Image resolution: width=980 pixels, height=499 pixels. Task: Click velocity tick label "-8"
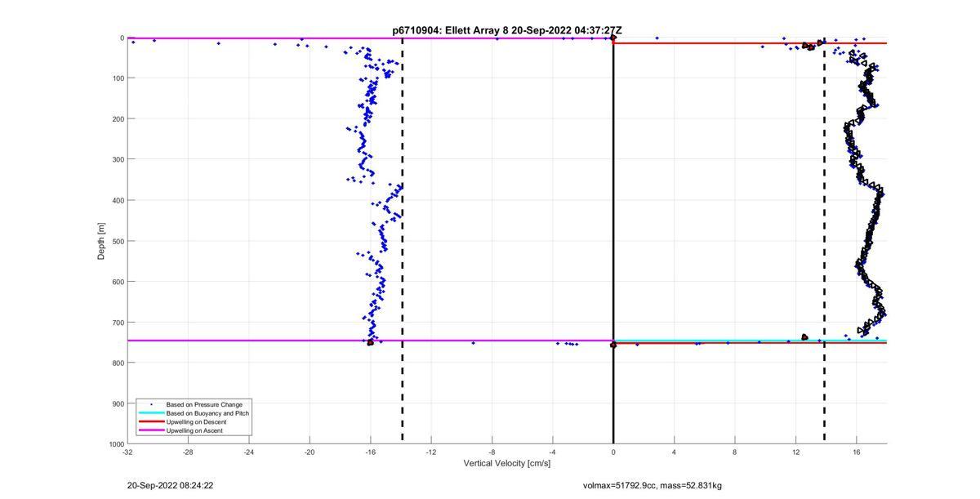click(492, 452)
